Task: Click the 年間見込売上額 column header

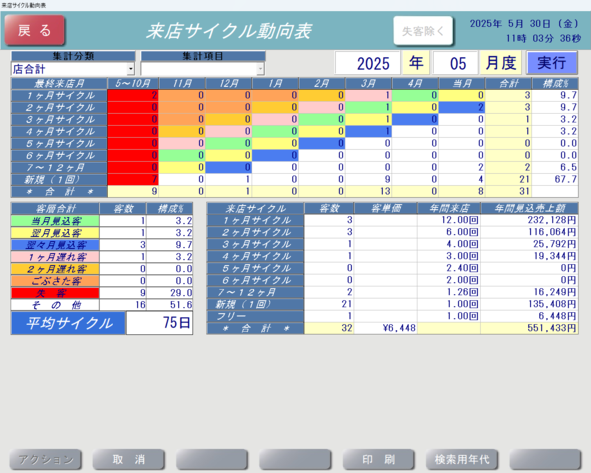Action: point(530,208)
